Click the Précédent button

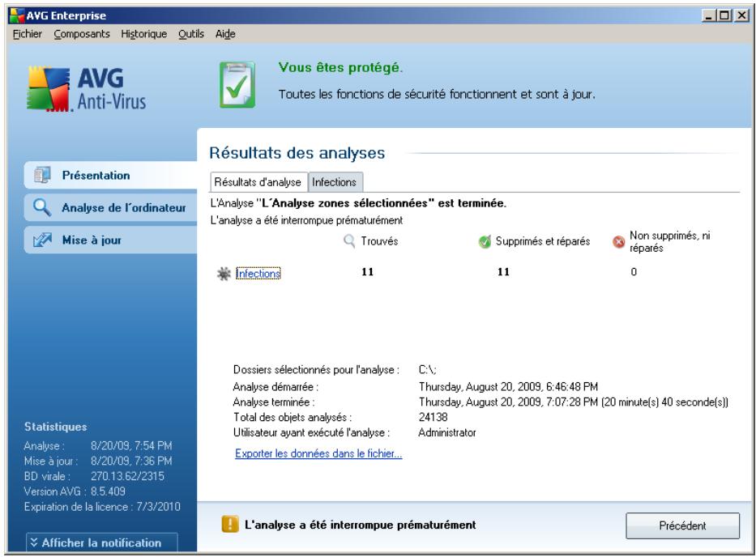pyautogui.click(x=682, y=525)
